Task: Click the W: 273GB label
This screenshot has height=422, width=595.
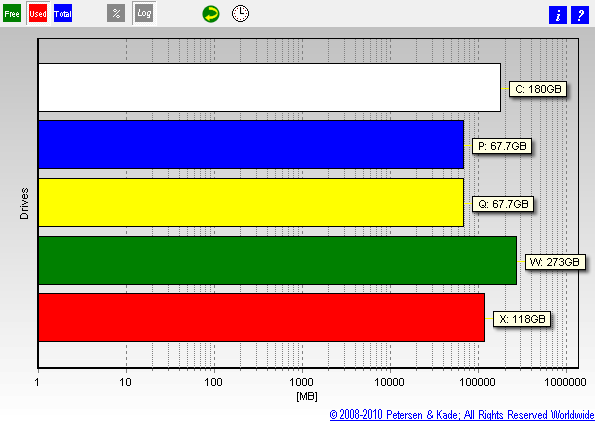Action: [x=555, y=262]
